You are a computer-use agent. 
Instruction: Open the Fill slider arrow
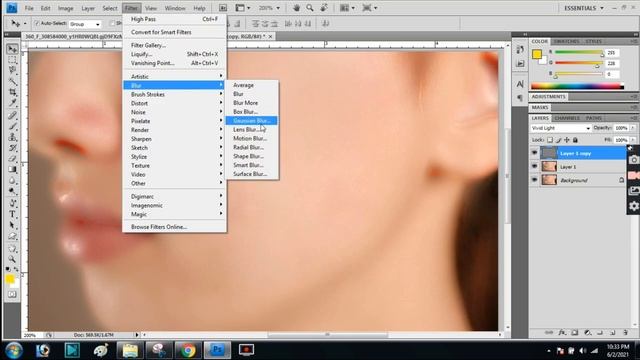pos(633,140)
